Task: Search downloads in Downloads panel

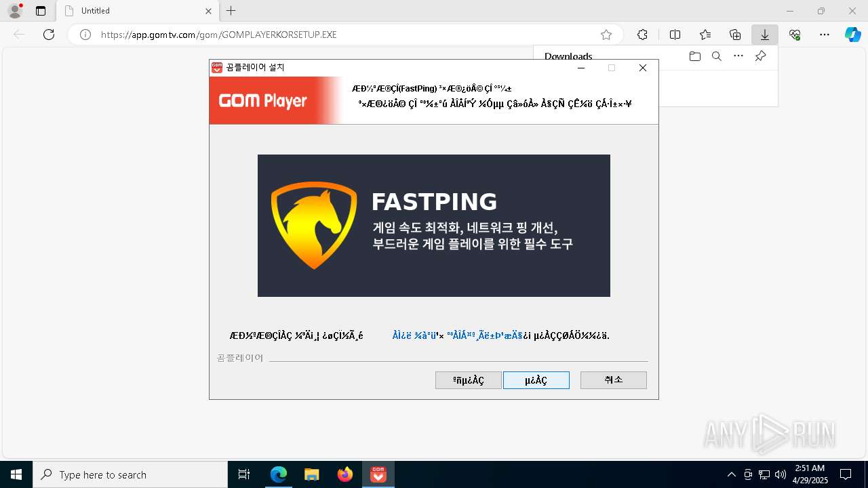Action: (716, 56)
